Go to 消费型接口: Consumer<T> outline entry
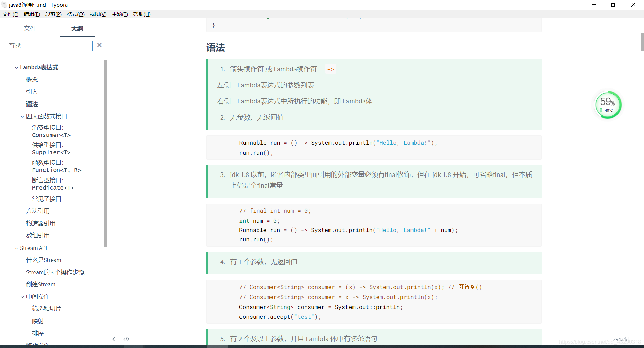 click(51, 131)
